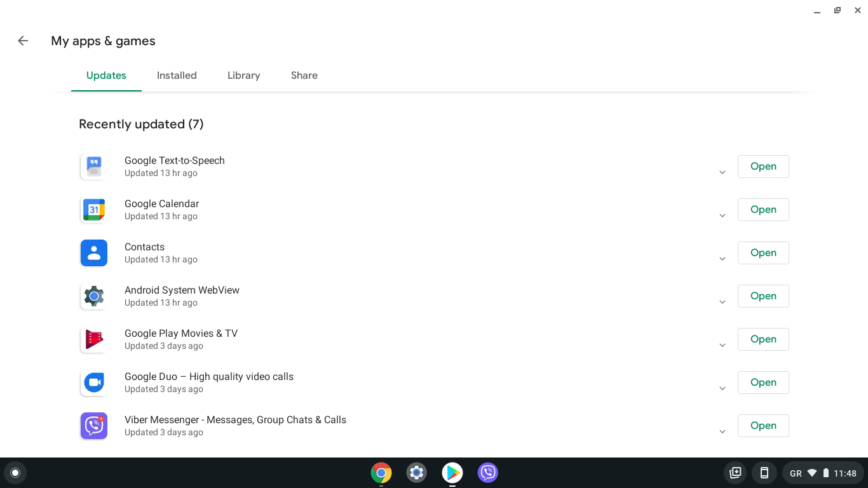Click 'Google Duo – High quality video calls'

point(209,377)
